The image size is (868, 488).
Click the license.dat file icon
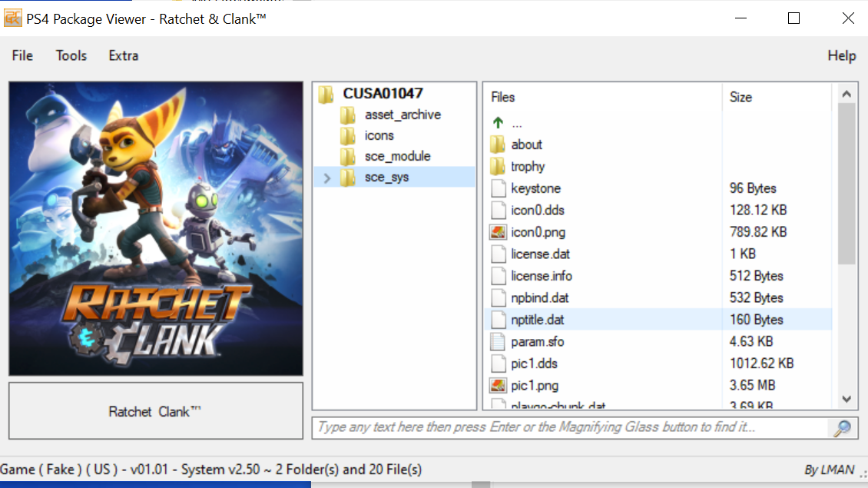pyautogui.click(x=499, y=254)
